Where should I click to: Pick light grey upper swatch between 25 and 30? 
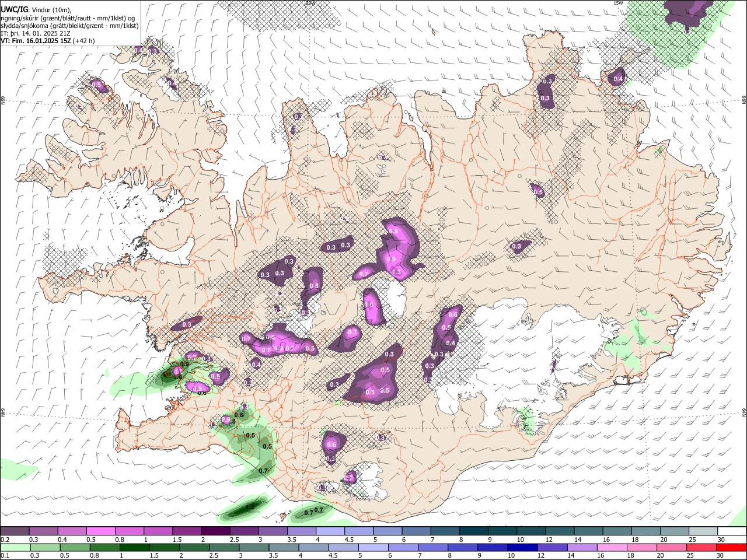[704, 531]
